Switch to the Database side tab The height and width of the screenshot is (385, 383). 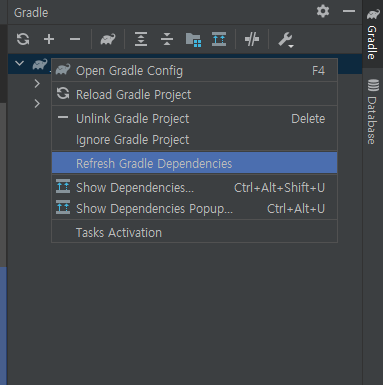click(x=373, y=112)
